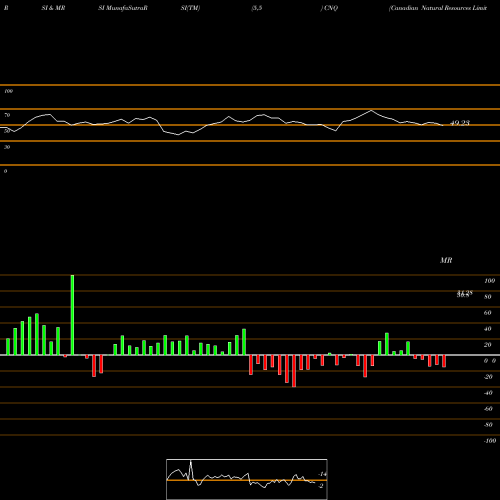Click the MR axis label 80
This screenshot has height=500, width=500.
(x=488, y=297)
